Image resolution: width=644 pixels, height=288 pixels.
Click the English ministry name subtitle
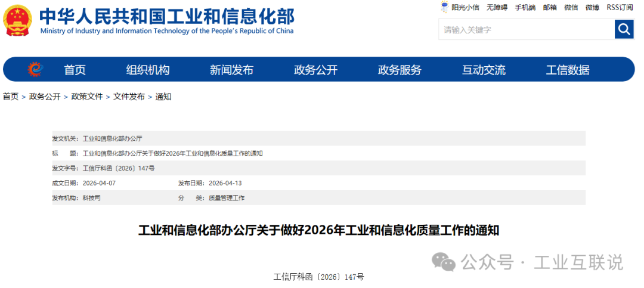(167, 31)
